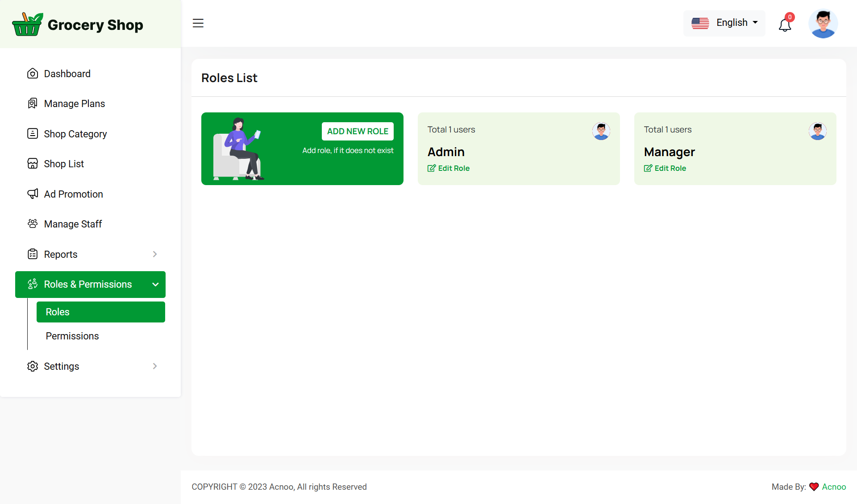Click the Manage Plans icon
Image resolution: width=857 pixels, height=504 pixels.
click(x=33, y=103)
